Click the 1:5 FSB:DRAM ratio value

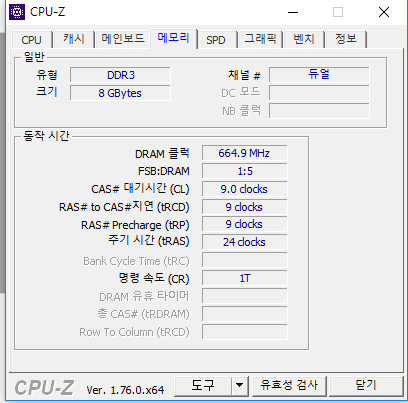coord(244,171)
